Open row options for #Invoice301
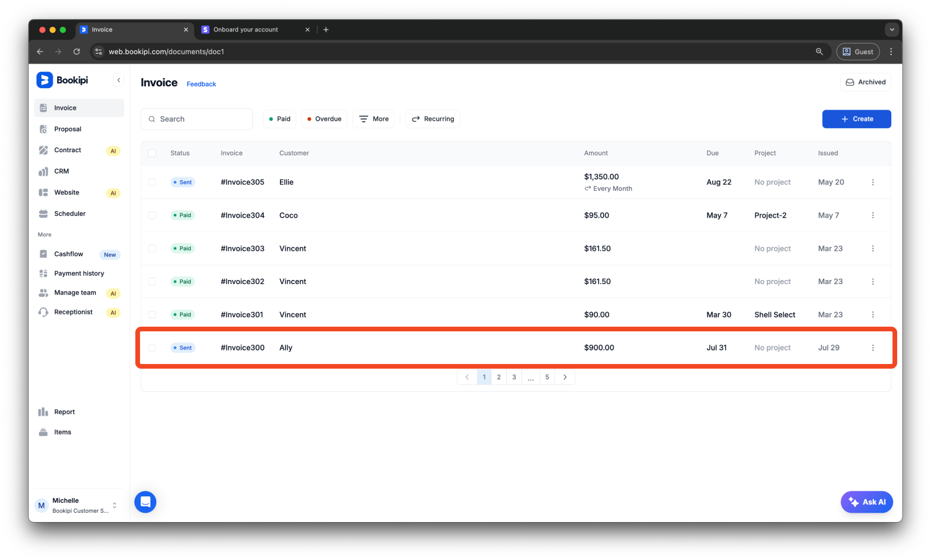Screen dimensions: 931x560 click(x=873, y=314)
